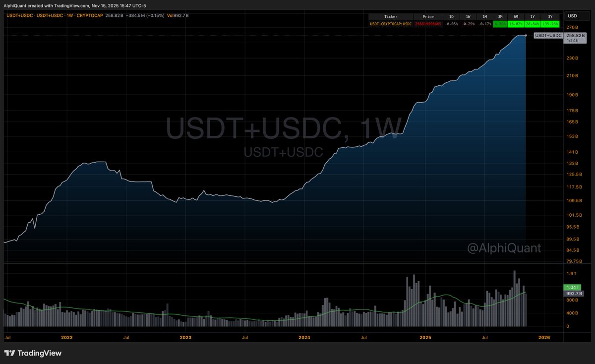Click the 270 B price scale label
595x364 pixels.
point(573,27)
